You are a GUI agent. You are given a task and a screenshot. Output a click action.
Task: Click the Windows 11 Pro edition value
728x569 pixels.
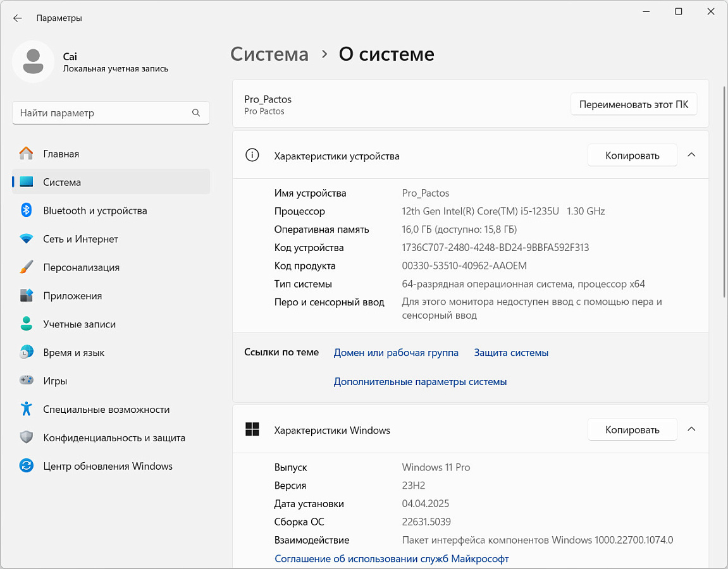coord(436,467)
